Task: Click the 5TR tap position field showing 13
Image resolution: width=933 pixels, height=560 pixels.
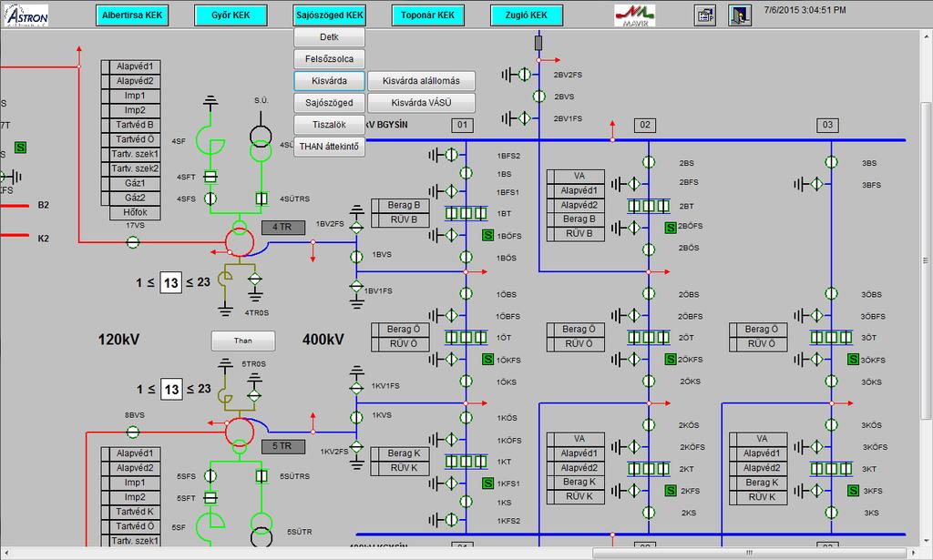Action: (170, 390)
